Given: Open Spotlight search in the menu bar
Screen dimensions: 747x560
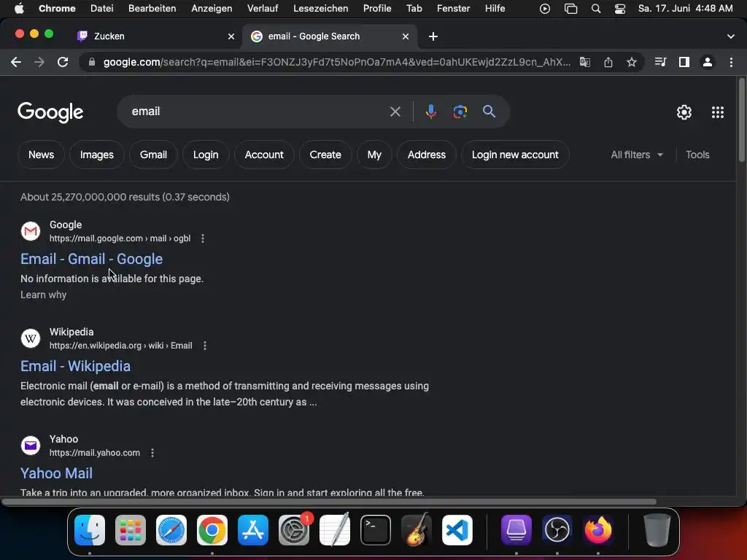Looking at the screenshot, I should tap(595, 9).
